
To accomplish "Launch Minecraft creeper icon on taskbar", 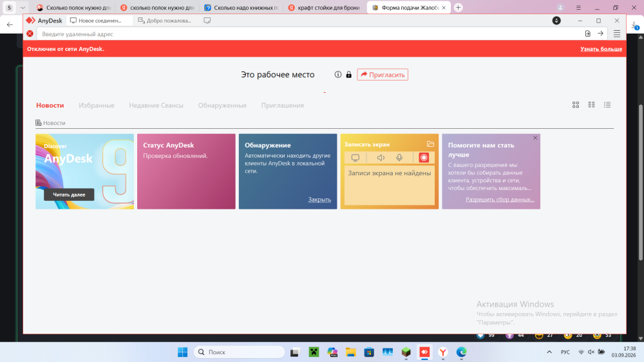I will click(314, 352).
